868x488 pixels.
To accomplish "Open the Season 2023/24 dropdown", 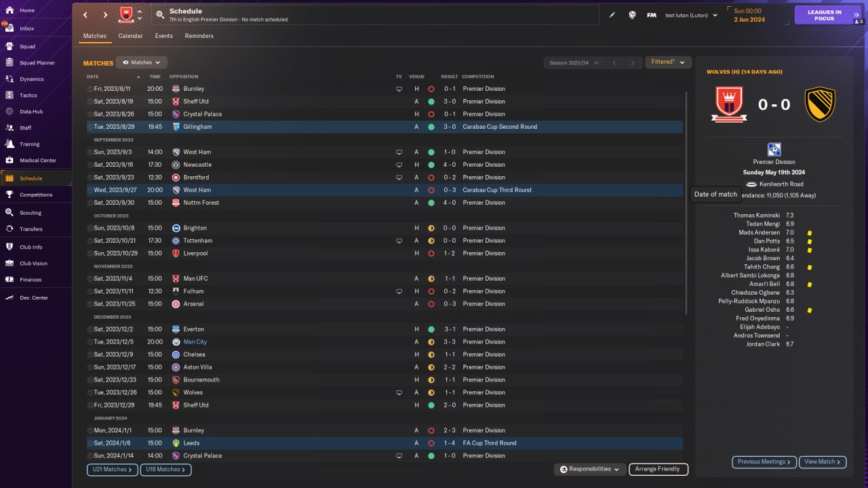I will point(574,63).
